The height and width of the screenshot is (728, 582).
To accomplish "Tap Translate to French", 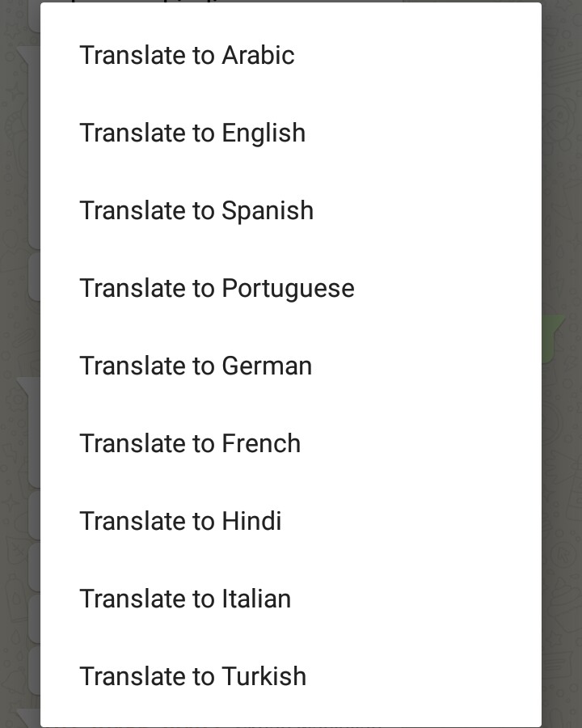I will pyautogui.click(x=291, y=443).
